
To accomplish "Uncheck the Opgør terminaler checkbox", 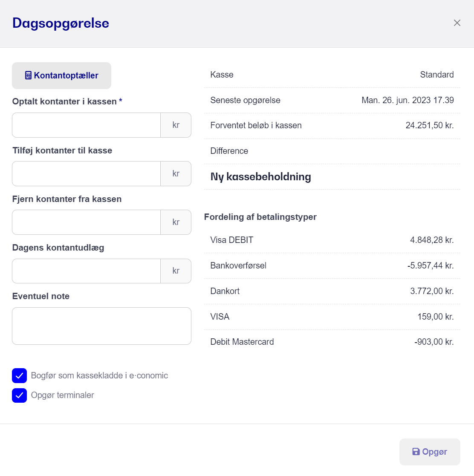I will 20,395.
